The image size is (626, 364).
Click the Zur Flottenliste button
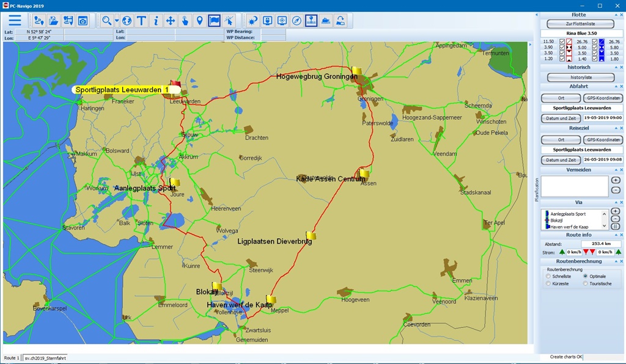pos(580,24)
